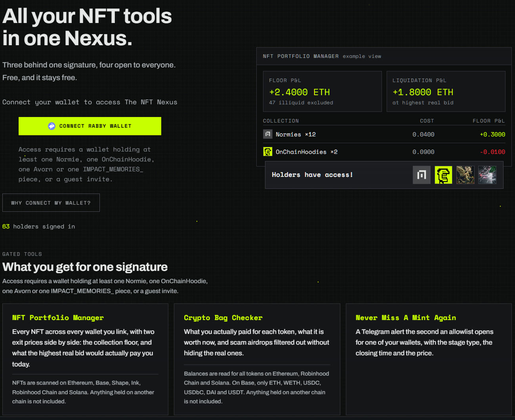Screen dimensions: 515x420
Task: Click the COLLECTION column header
Action: [281, 121]
